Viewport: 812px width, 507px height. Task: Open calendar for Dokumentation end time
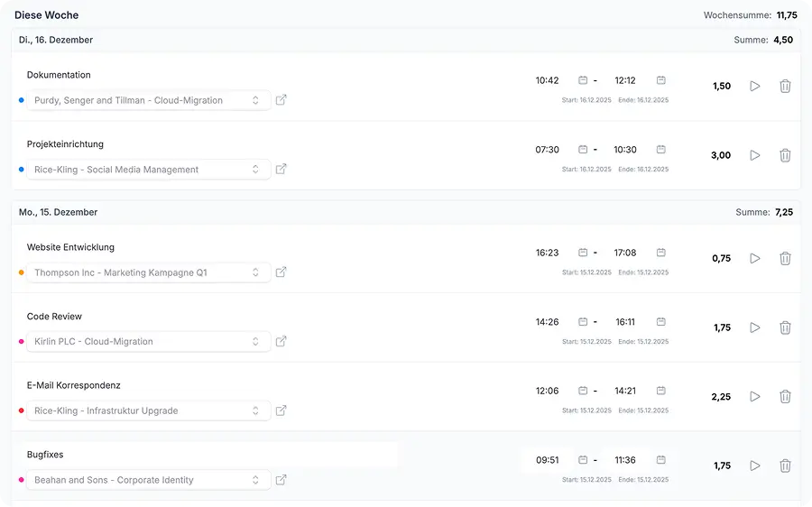tap(661, 80)
